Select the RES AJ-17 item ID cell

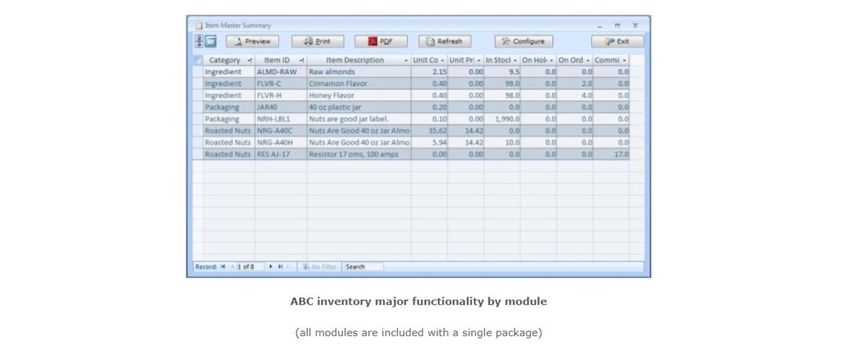coord(281,154)
